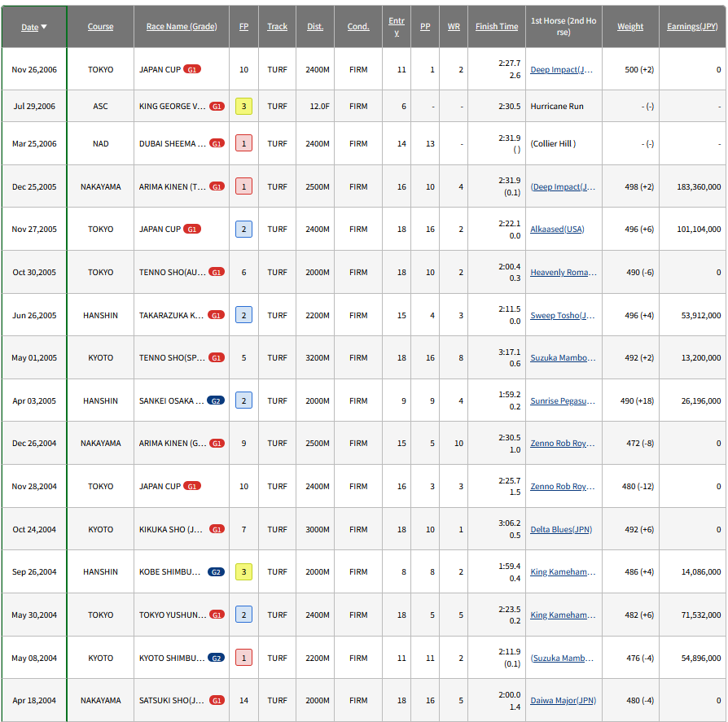The width and height of the screenshot is (728, 722).
Task: Click G2 badge on Kyoto Shimbun row
Action: (216, 658)
